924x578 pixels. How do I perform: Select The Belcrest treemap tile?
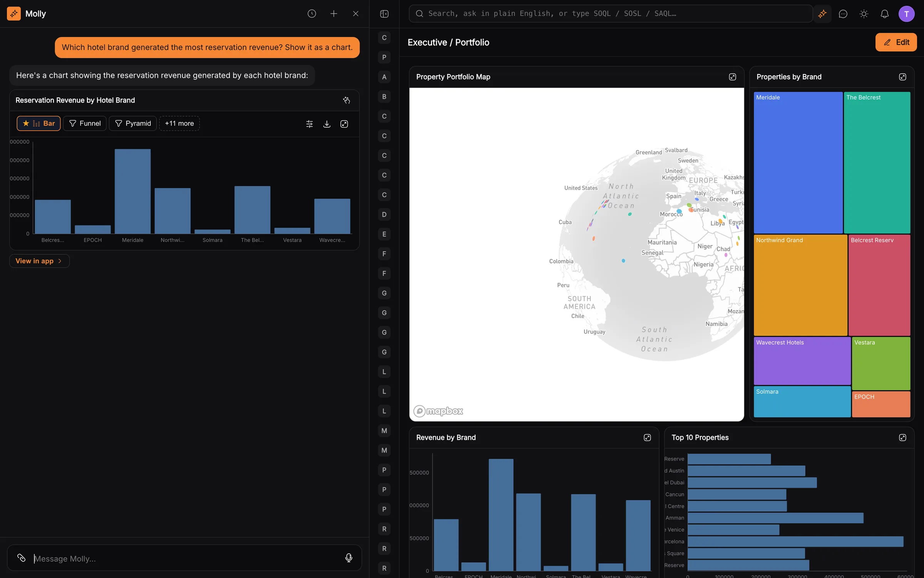pos(877,162)
